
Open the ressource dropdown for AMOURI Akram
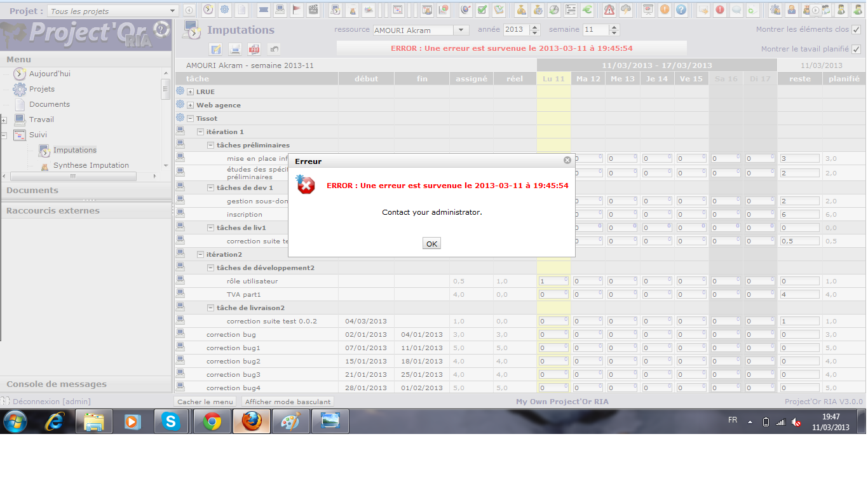[461, 30]
